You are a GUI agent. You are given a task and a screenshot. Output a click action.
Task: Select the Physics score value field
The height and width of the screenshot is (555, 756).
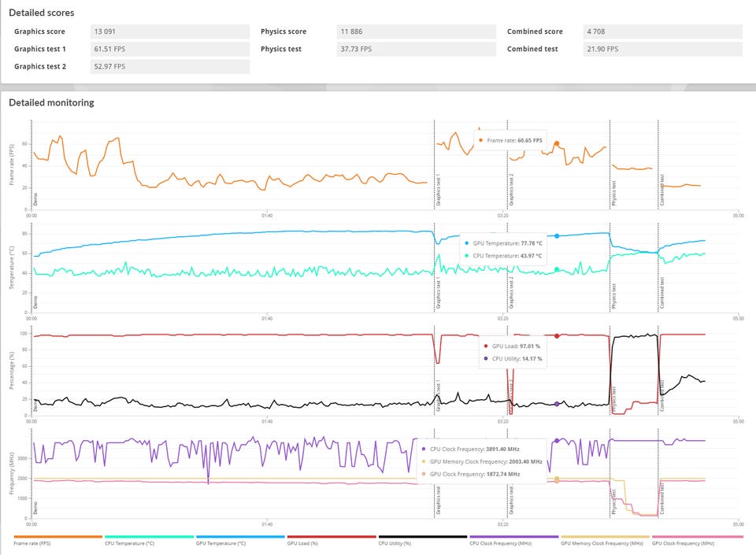point(416,31)
